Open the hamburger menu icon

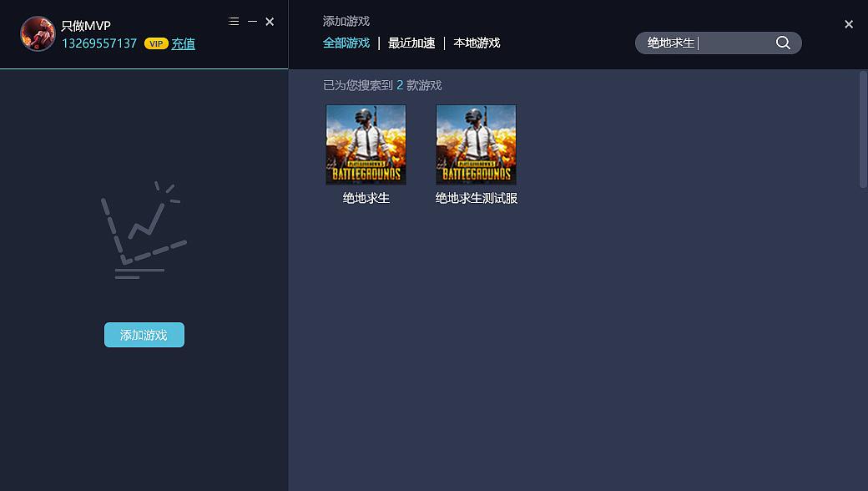pos(234,22)
